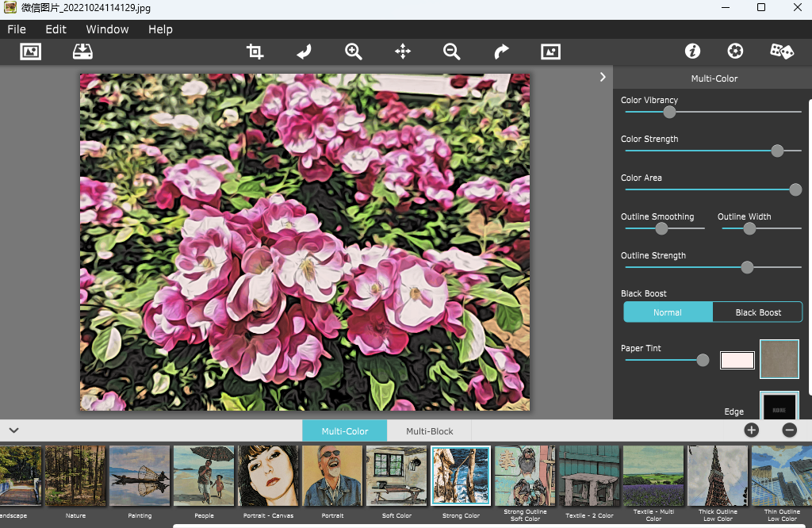Open the File menu
The width and height of the screenshot is (812, 528).
click(x=17, y=29)
